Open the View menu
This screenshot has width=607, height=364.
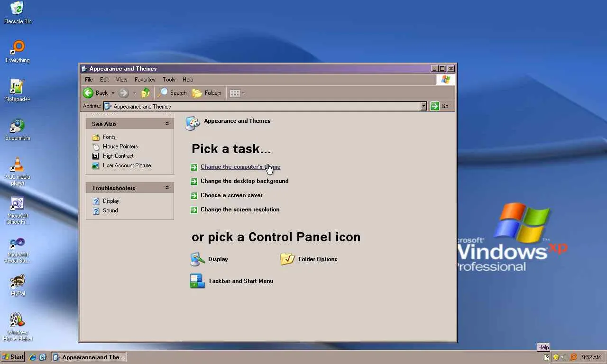coord(122,80)
